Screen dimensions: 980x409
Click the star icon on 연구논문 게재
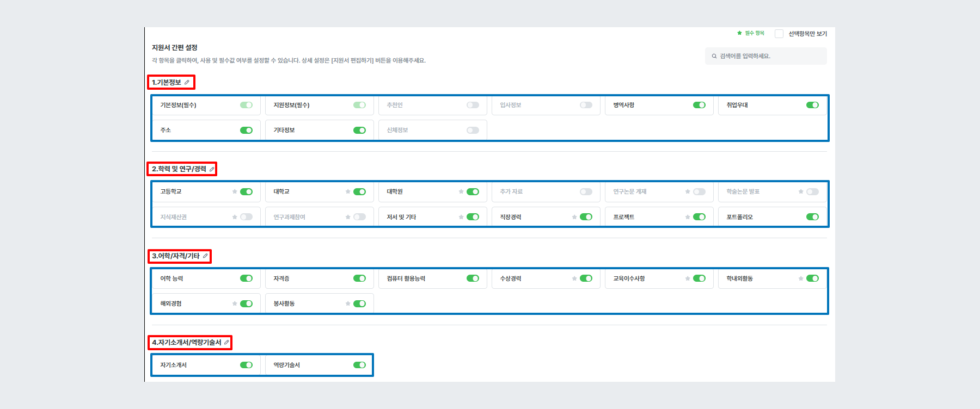point(688,191)
